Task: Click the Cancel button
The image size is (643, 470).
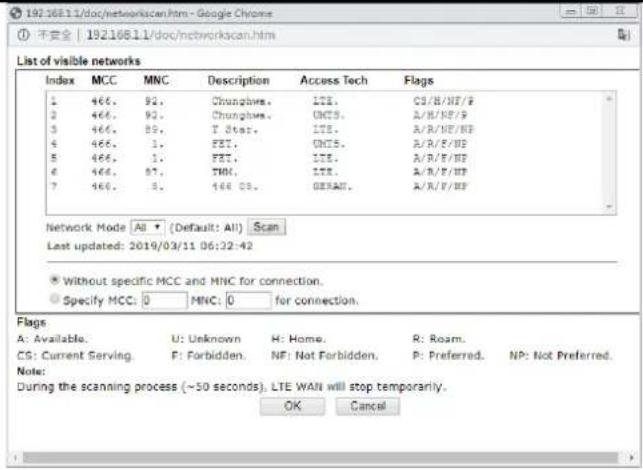Action: [x=368, y=406]
